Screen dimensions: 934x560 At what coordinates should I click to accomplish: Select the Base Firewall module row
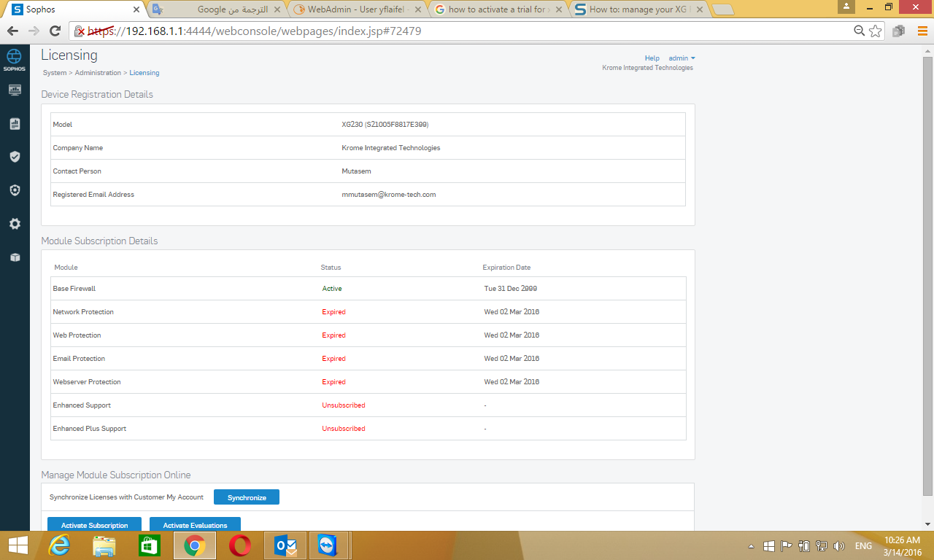click(x=368, y=289)
